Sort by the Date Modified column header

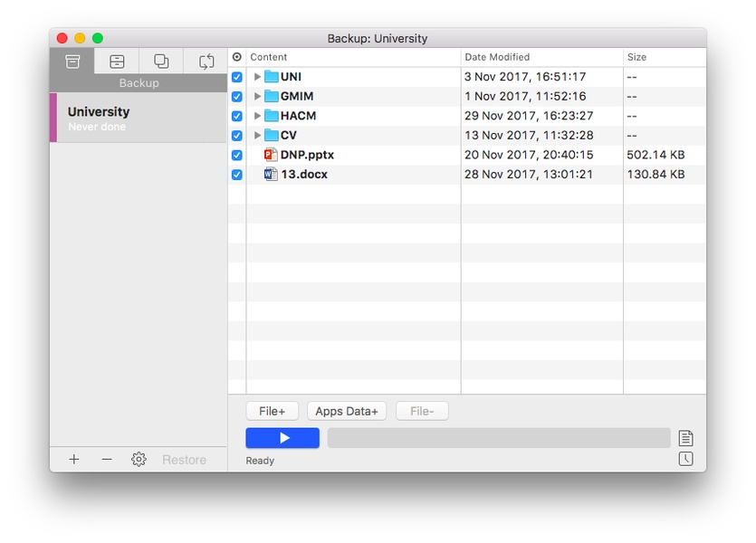coord(541,57)
